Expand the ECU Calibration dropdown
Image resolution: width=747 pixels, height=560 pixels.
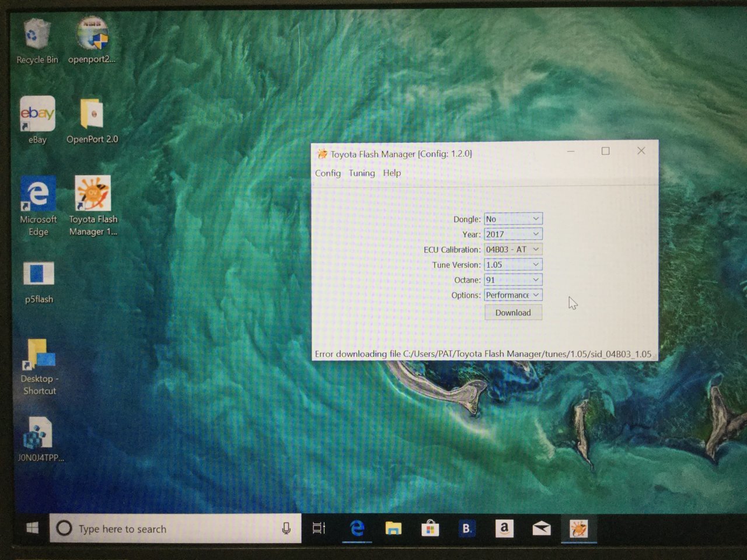(513, 249)
